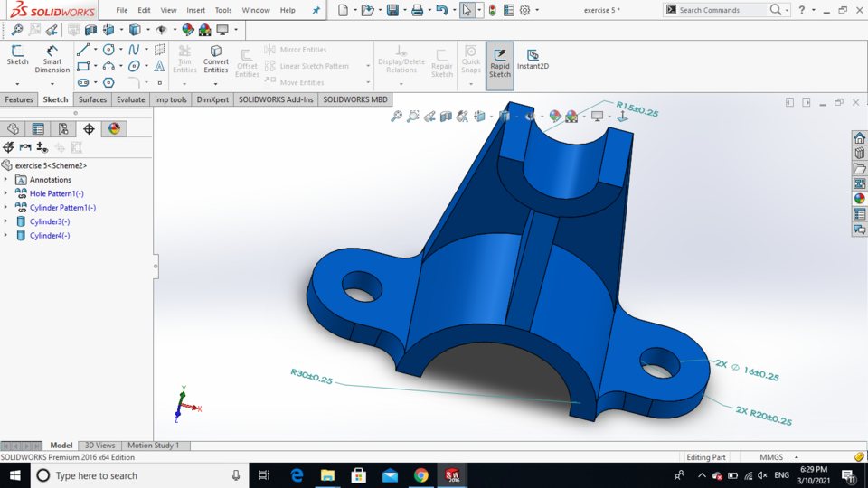Click Mirror Entities
Image resolution: width=868 pixels, height=488 pixels.
[x=296, y=49]
